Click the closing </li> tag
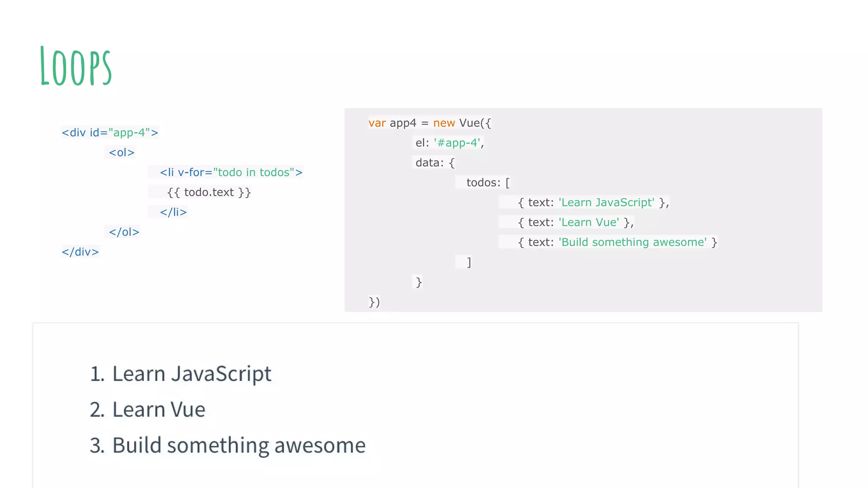Screen dimensions: 868x488 pyautogui.click(x=173, y=212)
